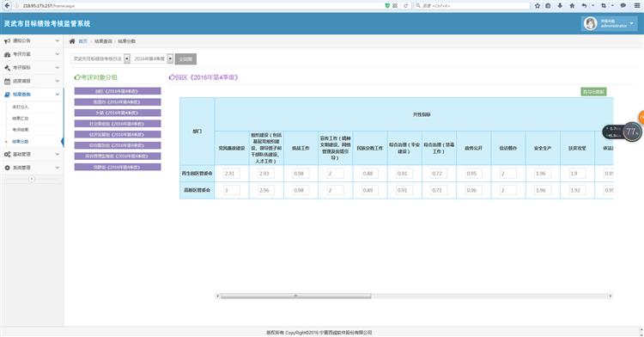Select the 党群组 (2016年第4季度) group button
The height and width of the screenshot is (337, 644).
118,167
